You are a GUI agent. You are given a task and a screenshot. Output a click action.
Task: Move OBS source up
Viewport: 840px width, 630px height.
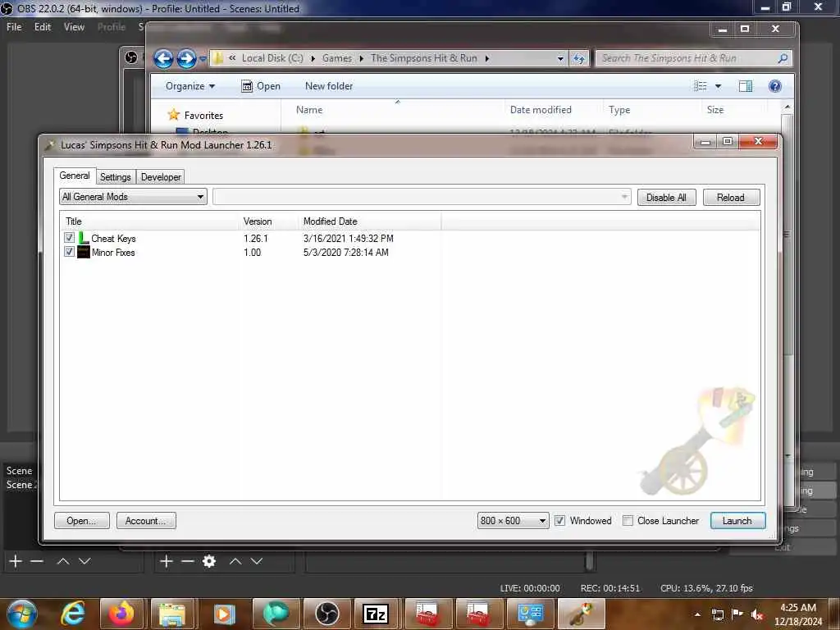coord(235,561)
